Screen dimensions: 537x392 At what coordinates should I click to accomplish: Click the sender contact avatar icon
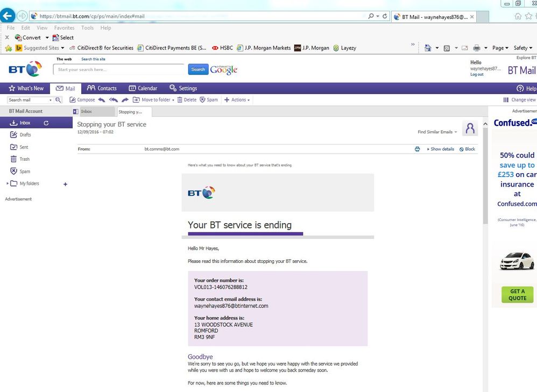tap(470, 129)
